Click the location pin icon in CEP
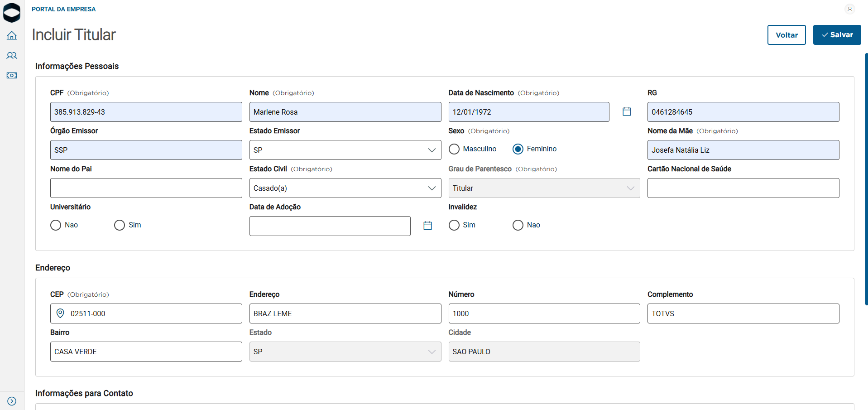868x410 pixels. tap(60, 313)
